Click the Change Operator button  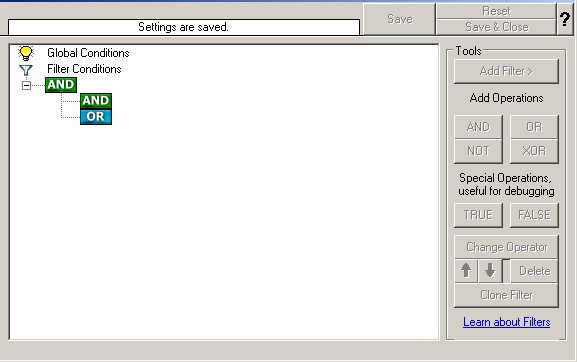pyautogui.click(x=506, y=247)
